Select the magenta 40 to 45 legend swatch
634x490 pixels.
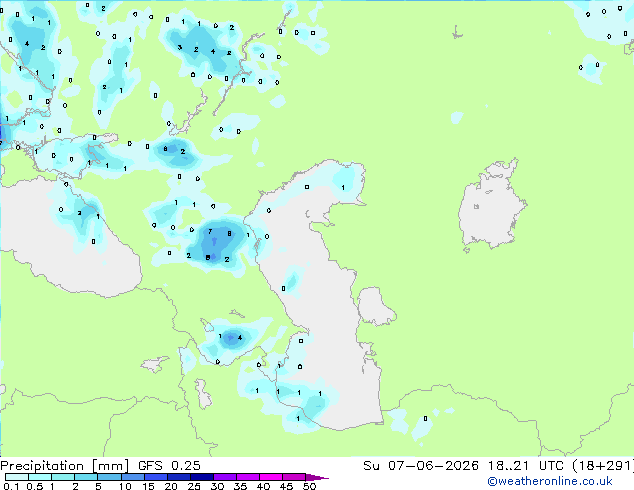[x=271, y=477]
